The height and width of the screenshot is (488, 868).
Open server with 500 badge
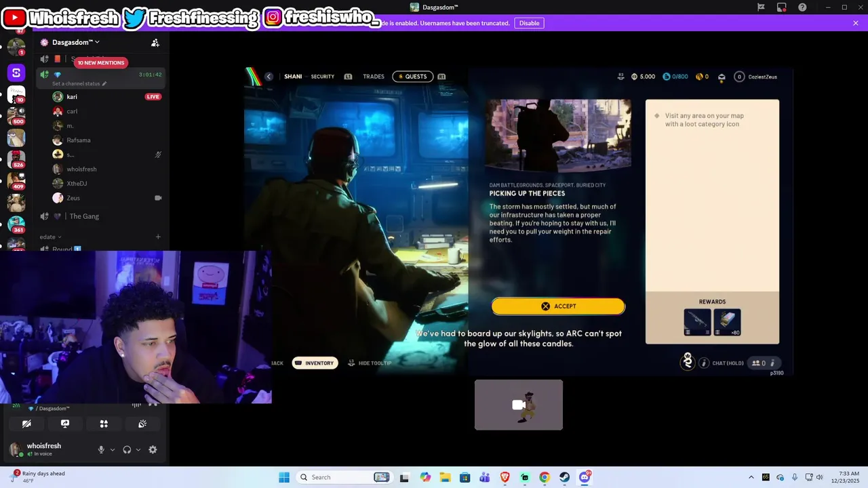16,115
